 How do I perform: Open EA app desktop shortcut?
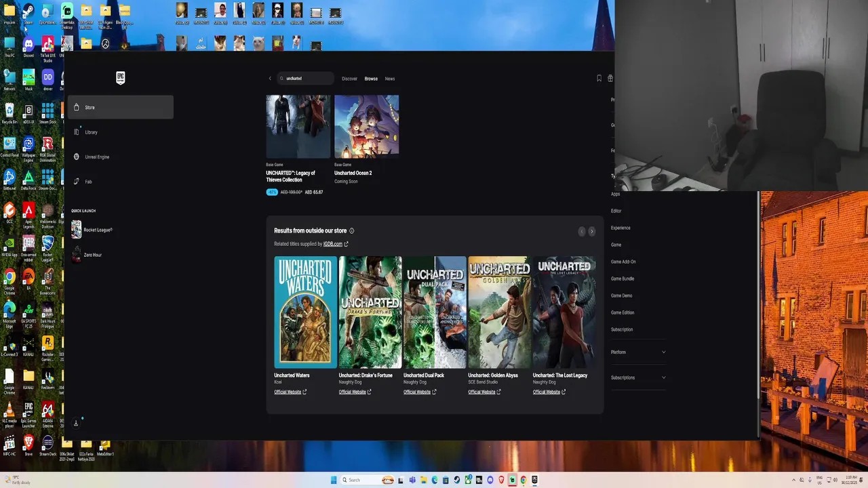[x=28, y=279]
